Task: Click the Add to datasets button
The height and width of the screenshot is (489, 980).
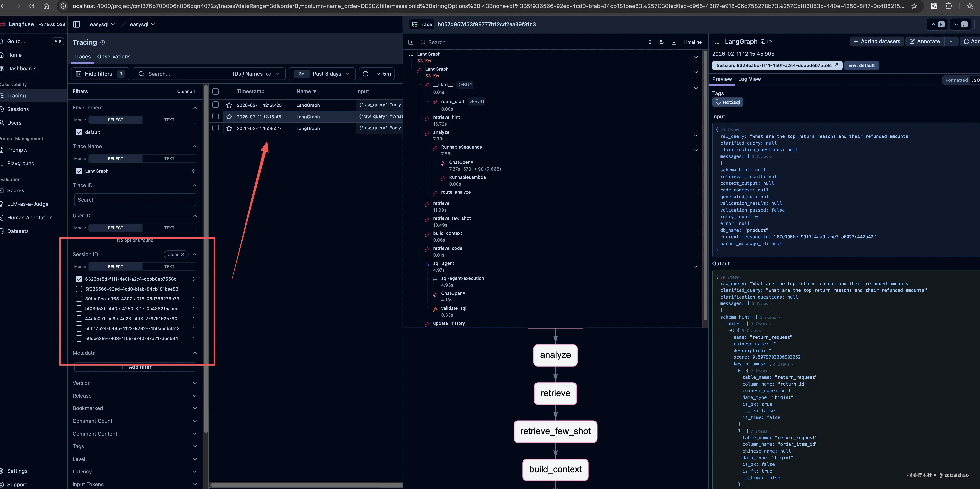Action: coord(877,41)
